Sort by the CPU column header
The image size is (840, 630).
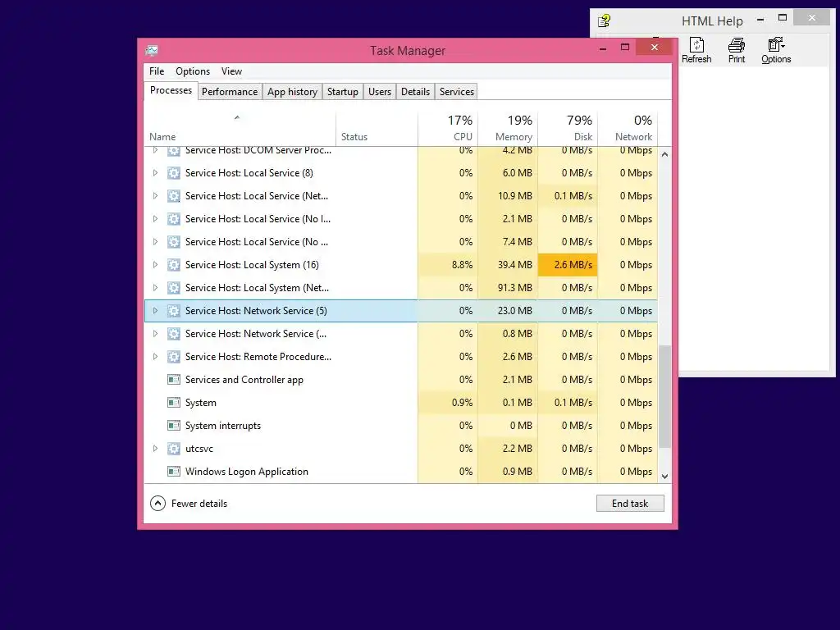click(x=448, y=129)
